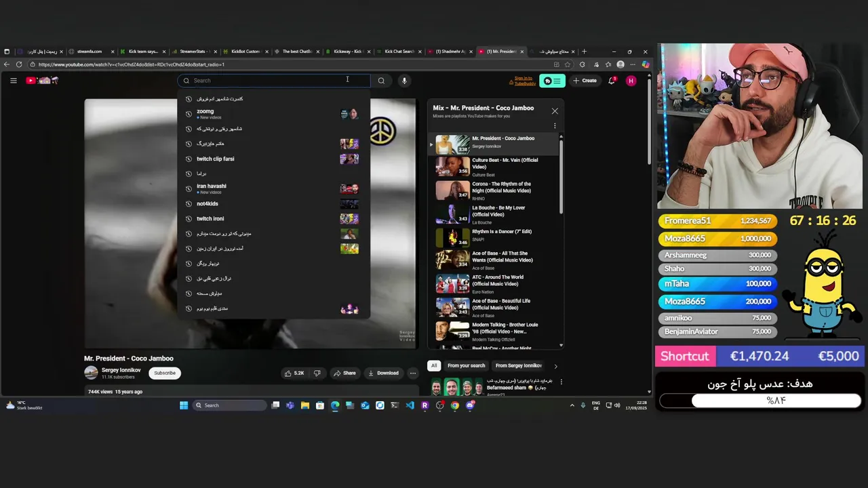The height and width of the screenshot is (488, 868).
Task: Open the Mix playlist three-dot options
Action: pyautogui.click(x=555, y=125)
